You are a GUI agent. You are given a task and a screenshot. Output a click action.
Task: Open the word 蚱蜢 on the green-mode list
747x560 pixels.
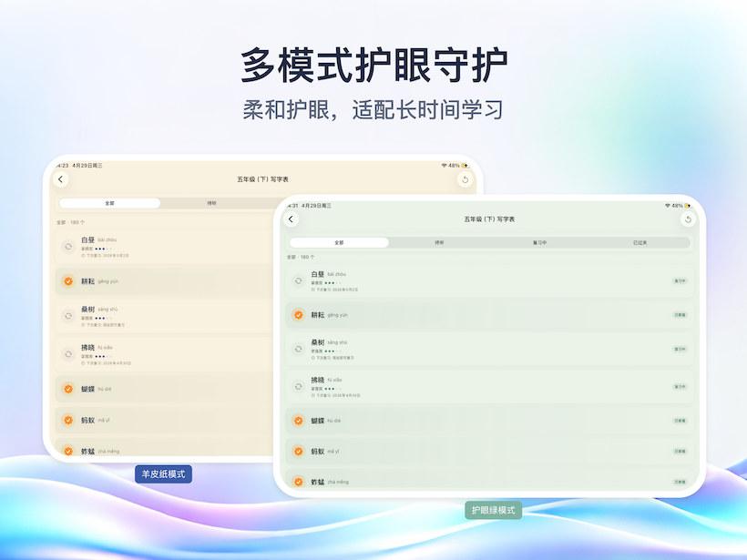(x=318, y=482)
